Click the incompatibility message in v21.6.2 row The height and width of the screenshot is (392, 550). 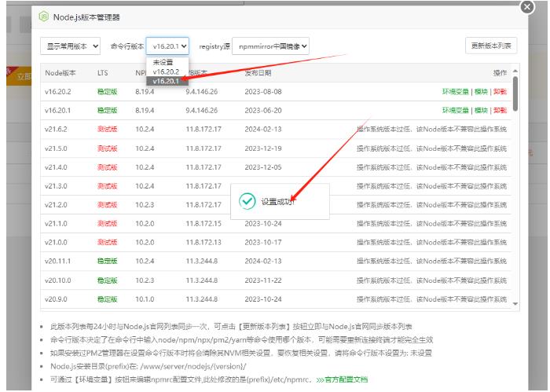[432, 129]
